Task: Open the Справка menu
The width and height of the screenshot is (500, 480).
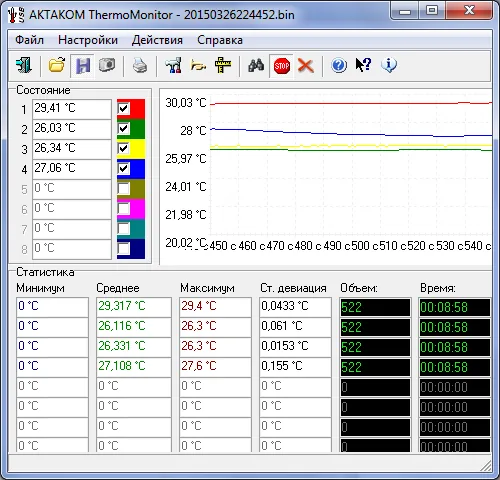Action: point(220,40)
